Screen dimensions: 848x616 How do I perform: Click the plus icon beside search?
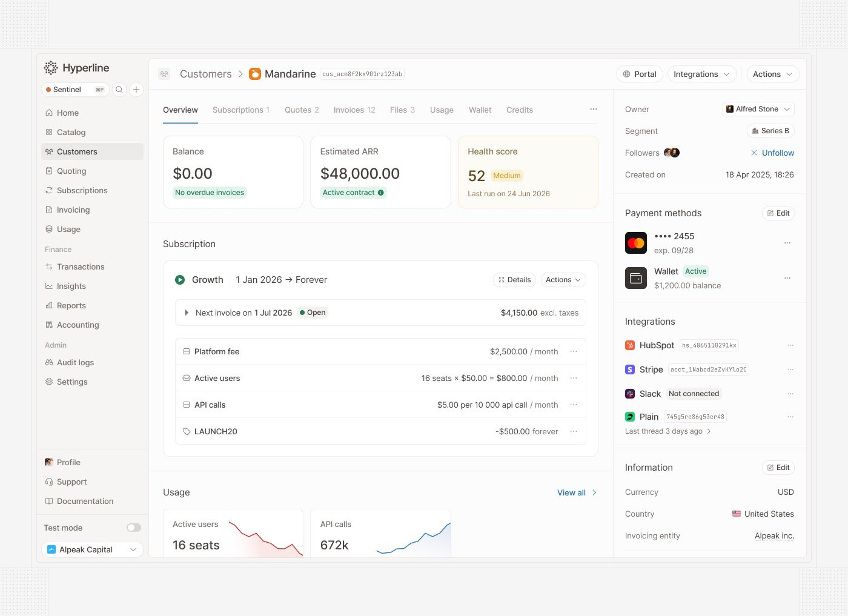[x=136, y=90]
